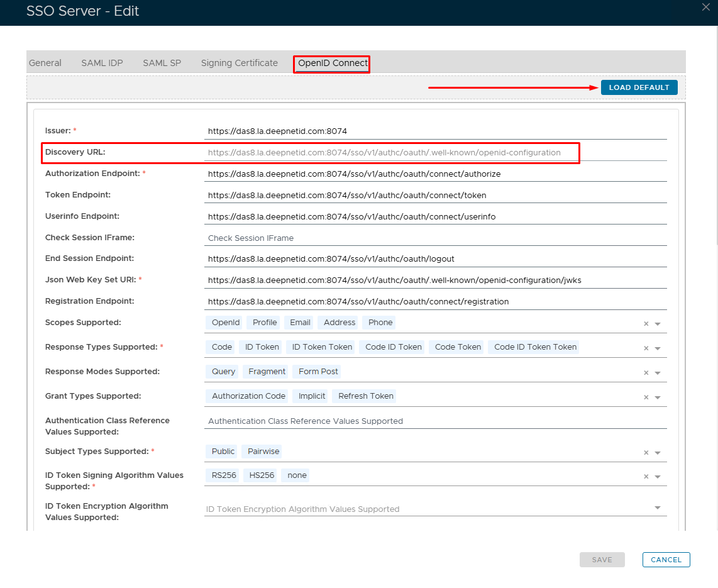This screenshot has width=718, height=588.
Task: Go to the Signing Certificate tab
Action: click(x=239, y=63)
